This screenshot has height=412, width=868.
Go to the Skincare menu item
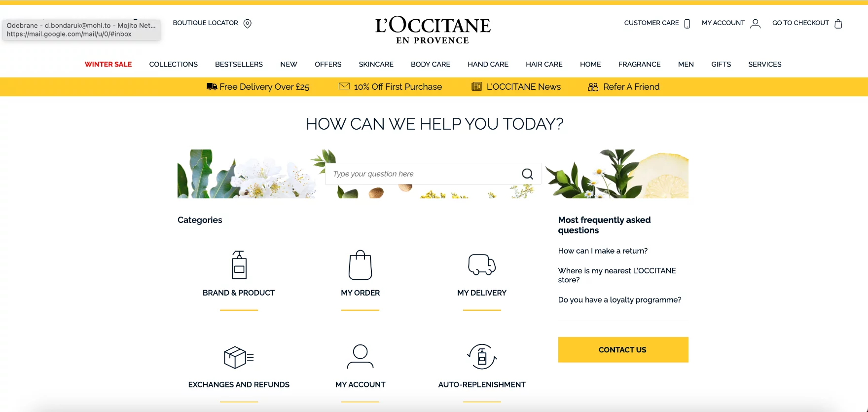(x=376, y=64)
